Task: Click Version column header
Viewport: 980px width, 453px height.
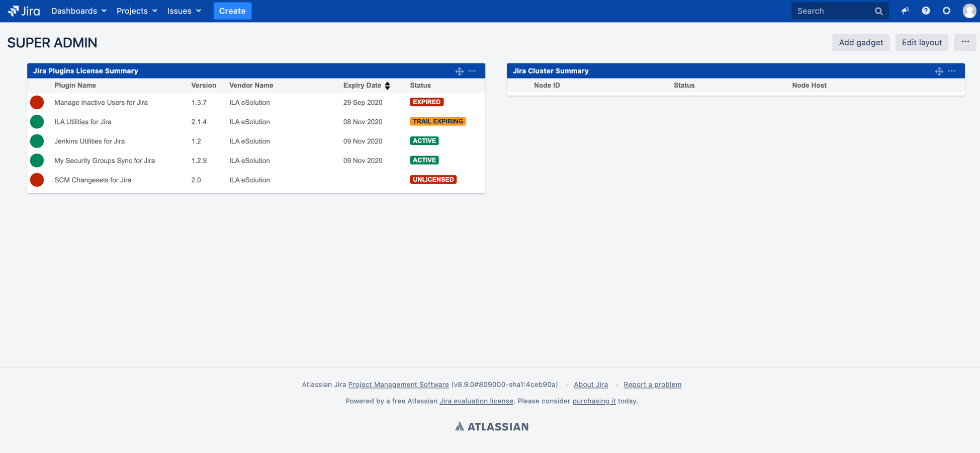Action: [x=204, y=86]
